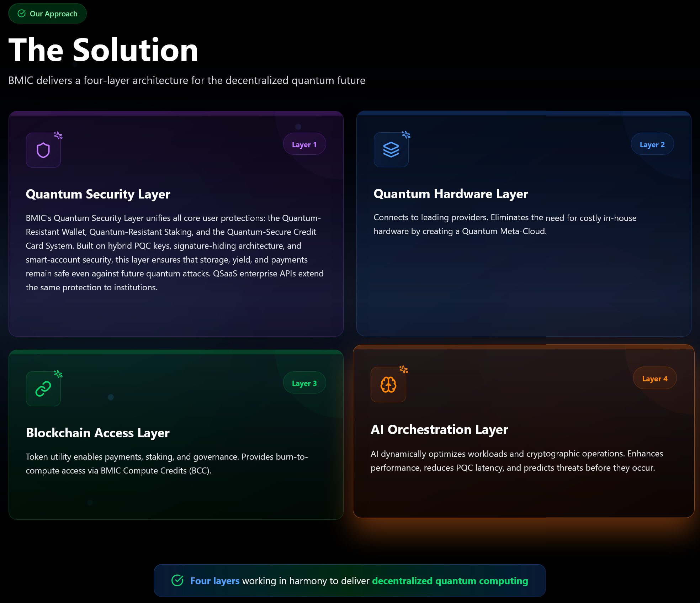The image size is (700, 603).
Task: Click decentralized quantum computing green text
Action: click(x=450, y=581)
